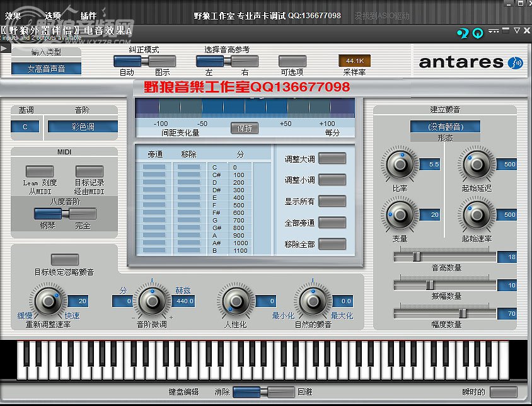
Task: Toggle the 瞬时的 button
Action: 504,391
